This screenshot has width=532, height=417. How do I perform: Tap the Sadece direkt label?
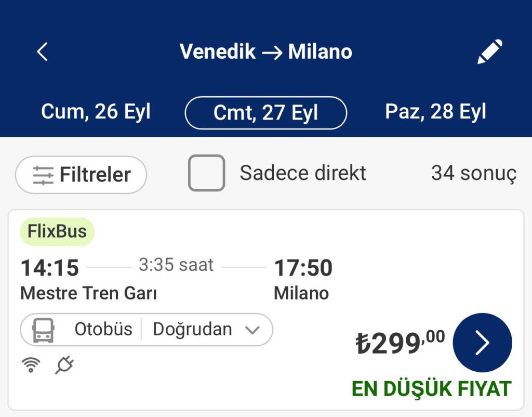303,173
